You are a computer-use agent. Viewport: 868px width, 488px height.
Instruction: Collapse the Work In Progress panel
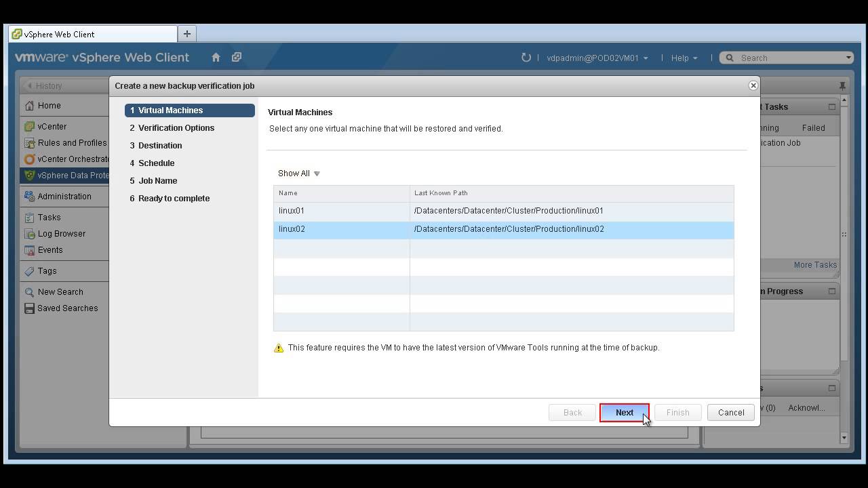tap(832, 291)
